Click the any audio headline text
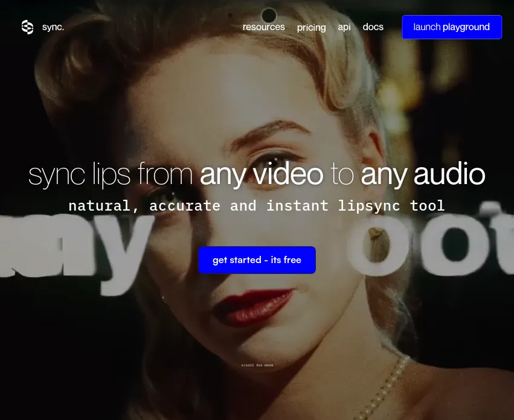This screenshot has height=420, width=514. click(422, 174)
